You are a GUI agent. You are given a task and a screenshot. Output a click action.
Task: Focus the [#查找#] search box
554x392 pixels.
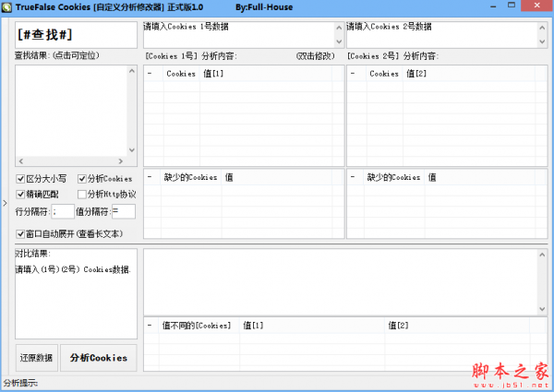click(x=76, y=35)
